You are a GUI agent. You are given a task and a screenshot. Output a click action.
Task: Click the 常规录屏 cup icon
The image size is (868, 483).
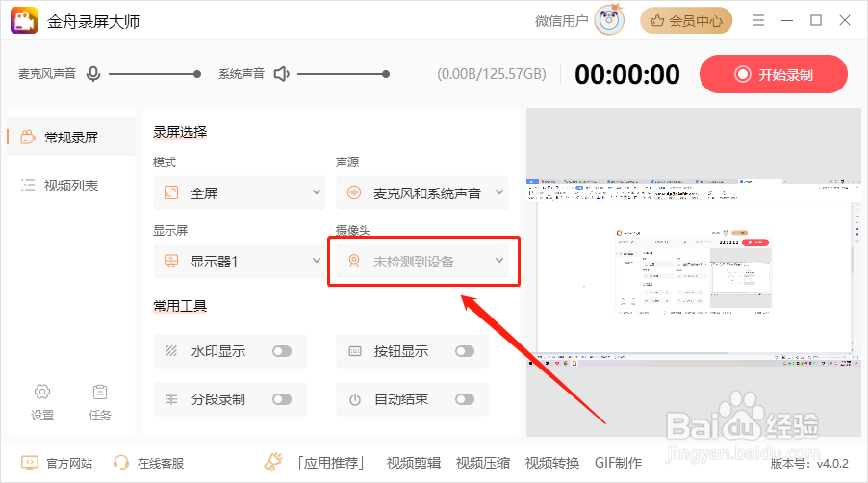[28, 137]
